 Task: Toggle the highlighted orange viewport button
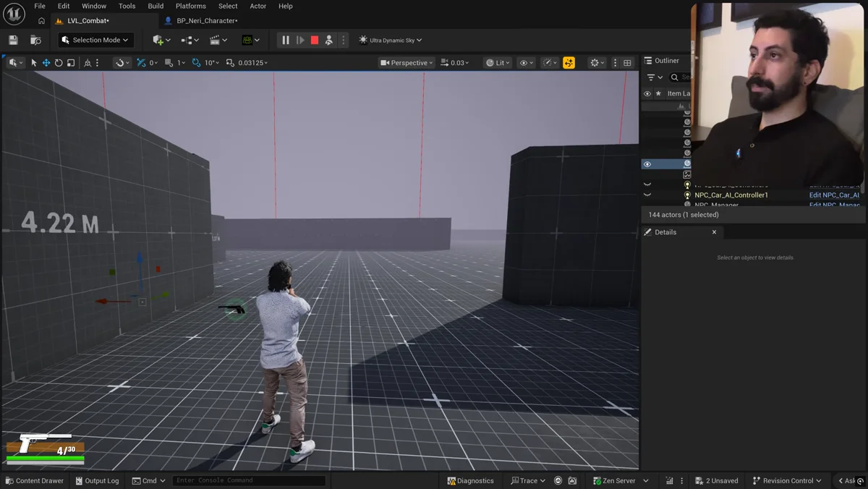pyautogui.click(x=569, y=63)
